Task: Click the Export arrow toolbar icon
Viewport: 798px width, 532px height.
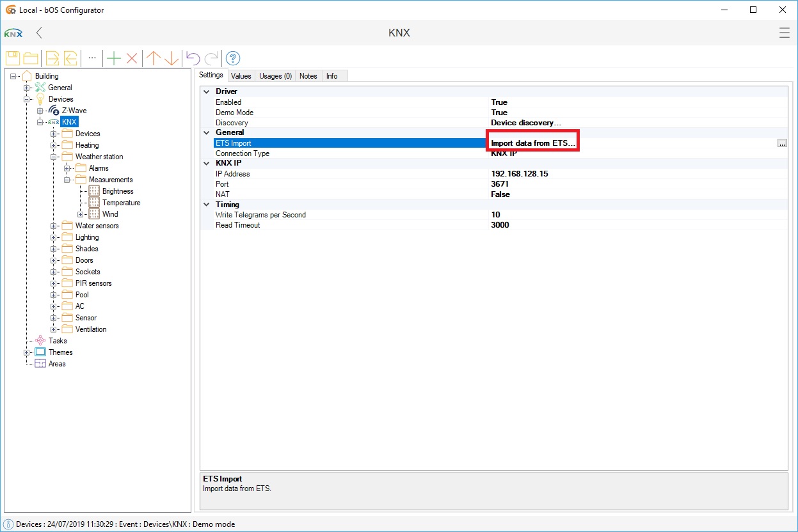Action: coord(52,58)
